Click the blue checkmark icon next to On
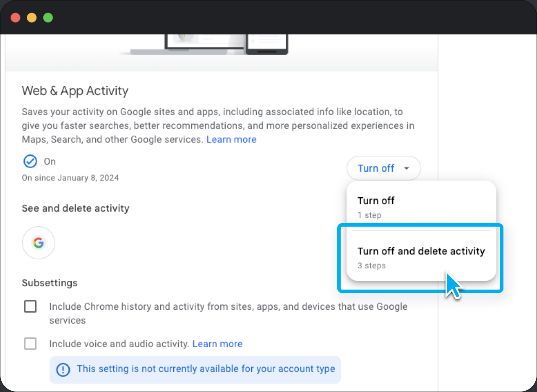 pos(30,161)
